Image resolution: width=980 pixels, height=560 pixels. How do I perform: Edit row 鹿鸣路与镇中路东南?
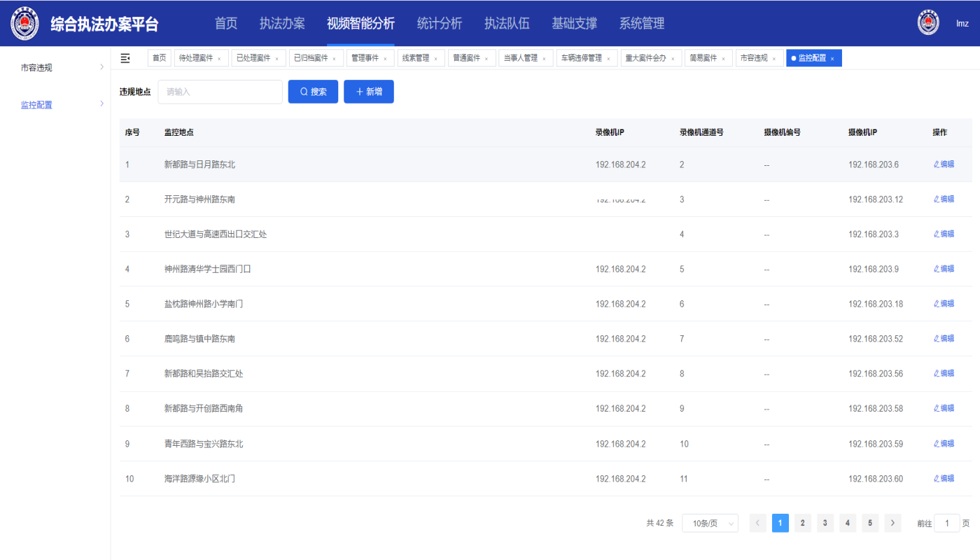944,339
